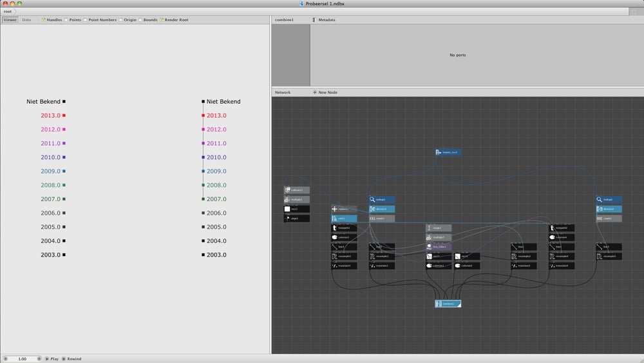The image size is (644, 363).
Task: Select the rect4 node
Action: (x=467, y=256)
